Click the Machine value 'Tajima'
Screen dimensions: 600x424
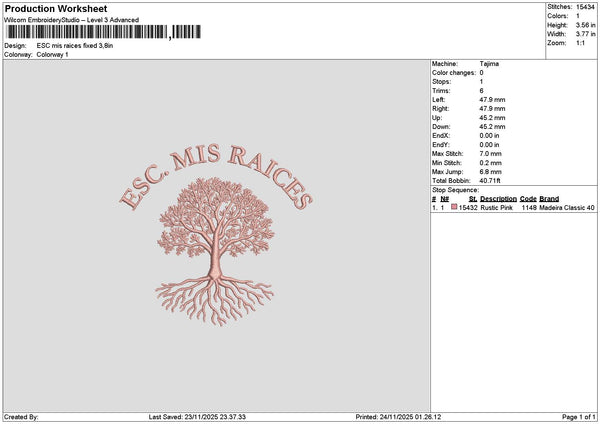pyautogui.click(x=489, y=64)
